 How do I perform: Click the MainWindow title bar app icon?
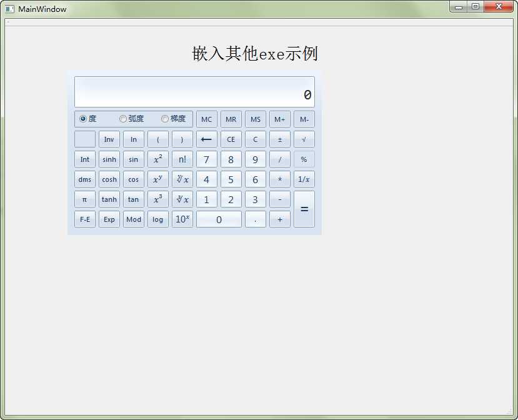tap(9, 9)
